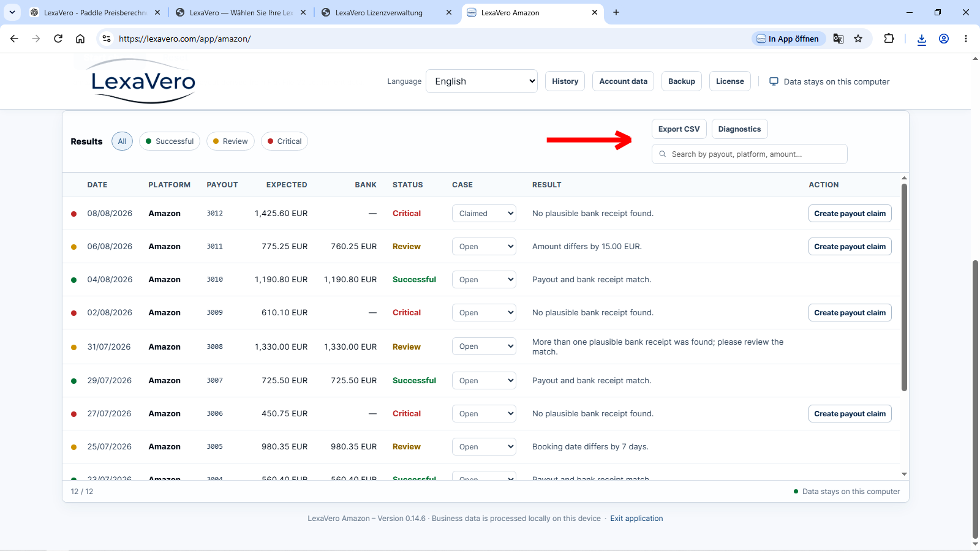
Task: Click the Review status of payout 3008
Action: click(x=407, y=347)
